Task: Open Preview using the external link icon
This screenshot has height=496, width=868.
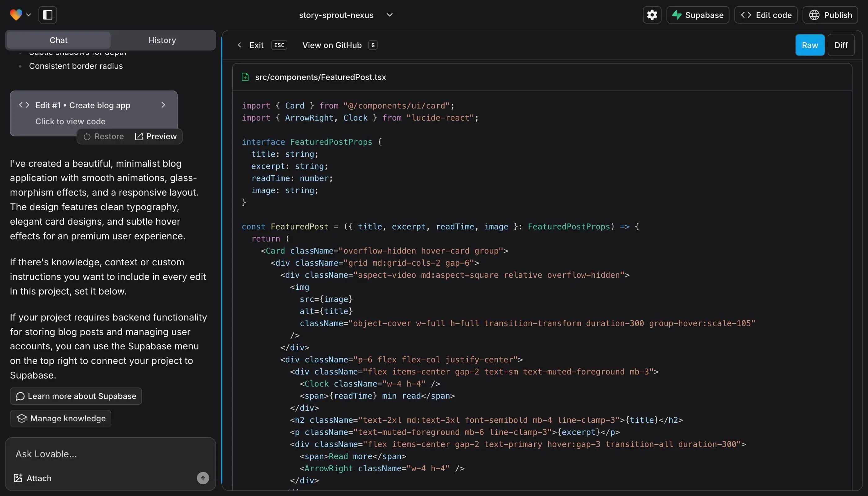Action: 139,136
